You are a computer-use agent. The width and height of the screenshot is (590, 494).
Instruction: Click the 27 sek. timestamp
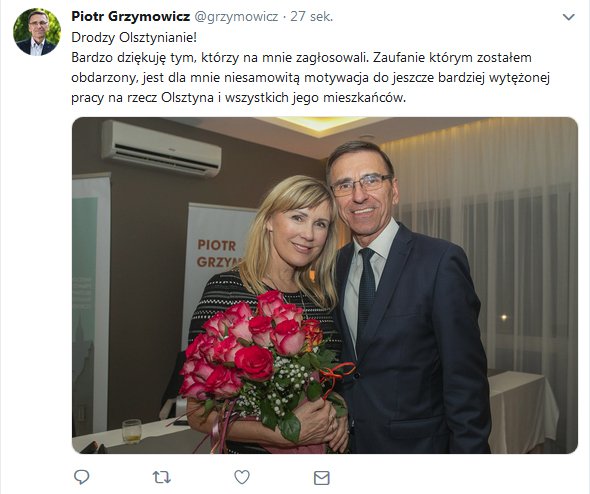point(312,17)
